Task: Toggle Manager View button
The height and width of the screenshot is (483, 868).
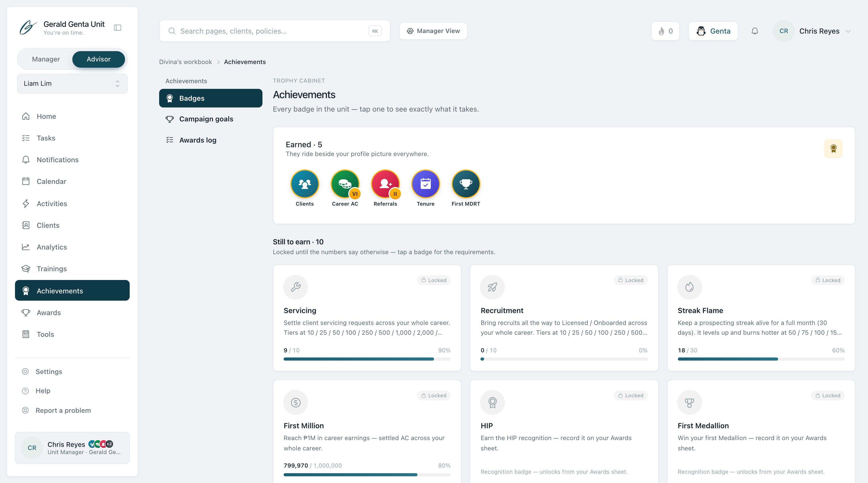Action: coord(433,31)
